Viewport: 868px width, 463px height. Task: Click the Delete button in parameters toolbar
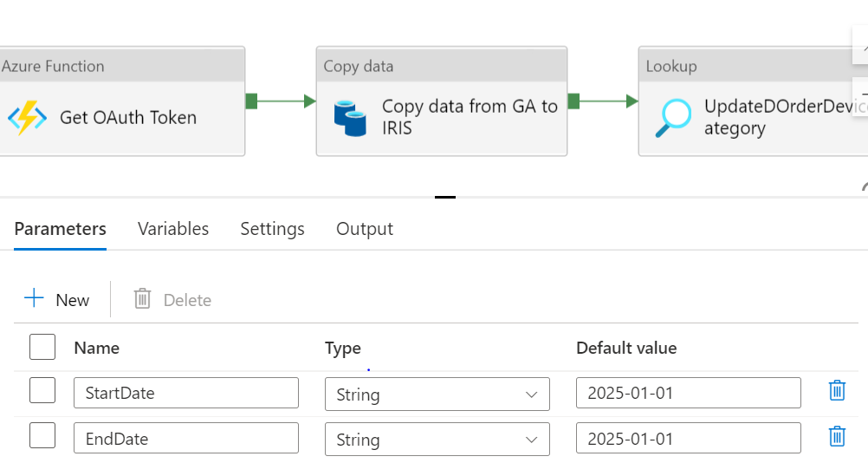tap(172, 300)
